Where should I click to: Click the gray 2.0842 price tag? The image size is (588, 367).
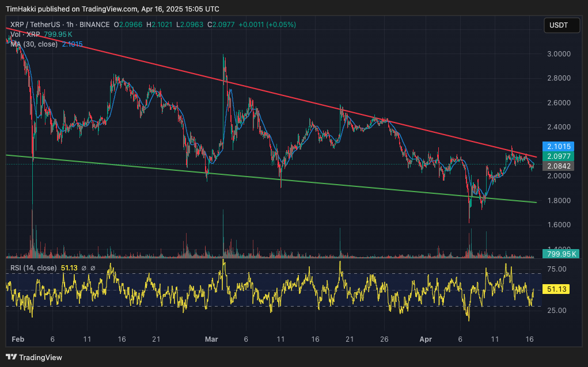[557, 166]
